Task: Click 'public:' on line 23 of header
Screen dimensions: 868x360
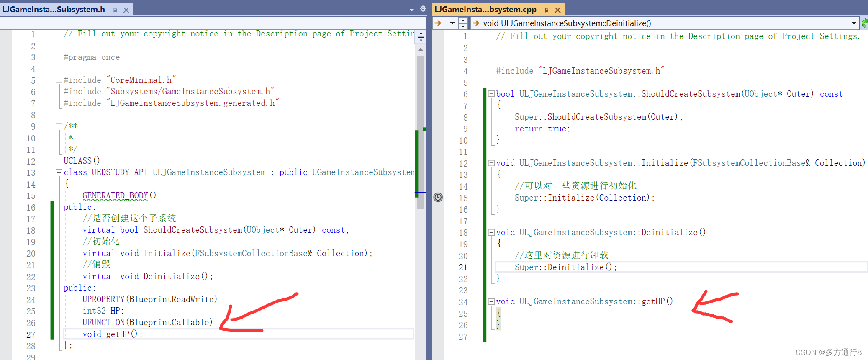Action: (80, 288)
